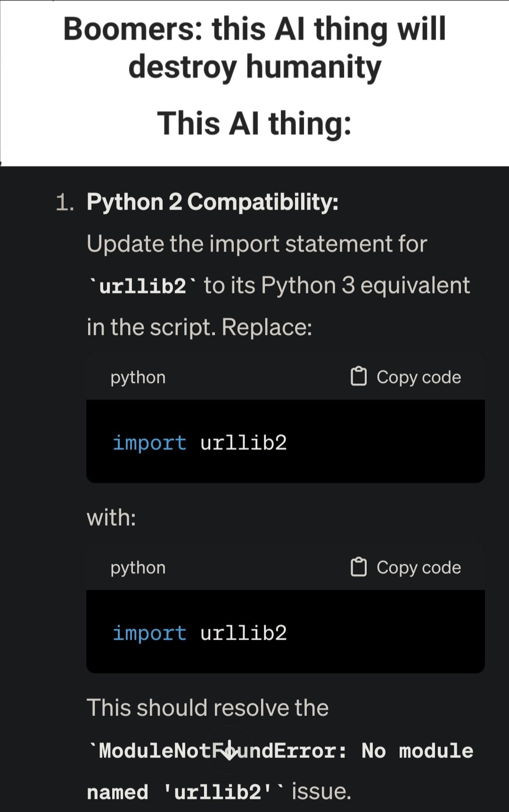The image size is (509, 812).
Task: Click the "python" label on the first code block
Action: [x=138, y=377]
